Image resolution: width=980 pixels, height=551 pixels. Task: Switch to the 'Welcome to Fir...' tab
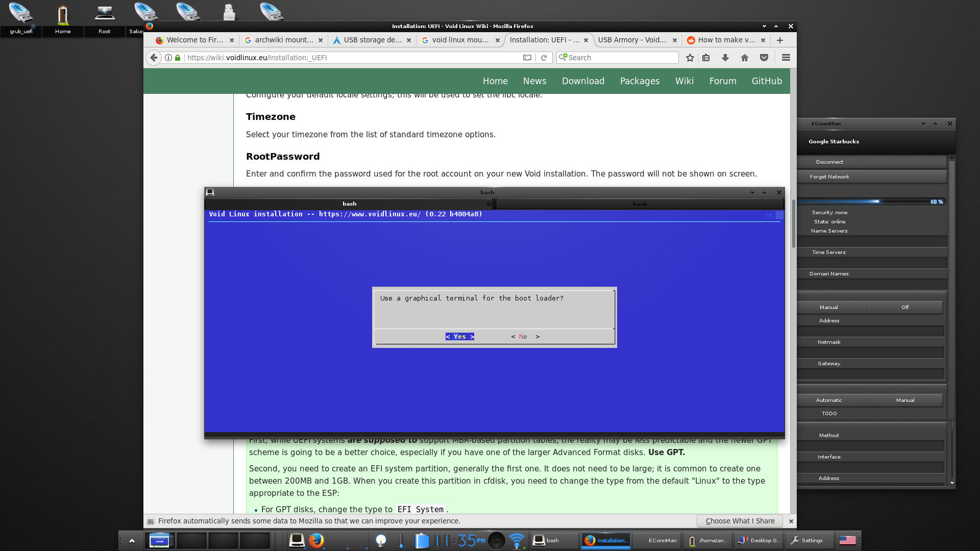click(x=194, y=40)
